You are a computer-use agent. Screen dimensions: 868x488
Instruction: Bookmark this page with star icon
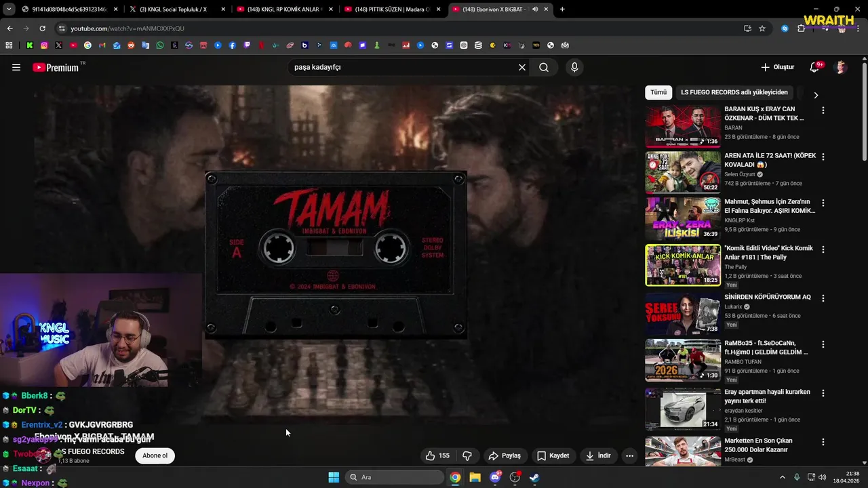pos(762,28)
